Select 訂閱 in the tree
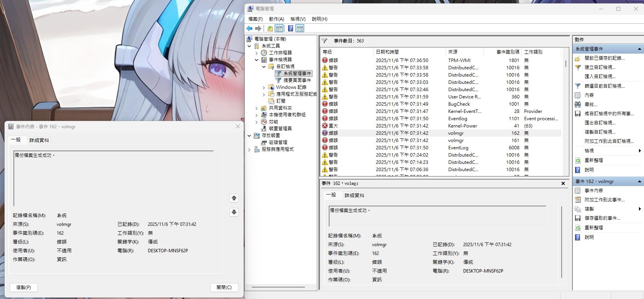This screenshot has width=644, height=299. [281, 101]
